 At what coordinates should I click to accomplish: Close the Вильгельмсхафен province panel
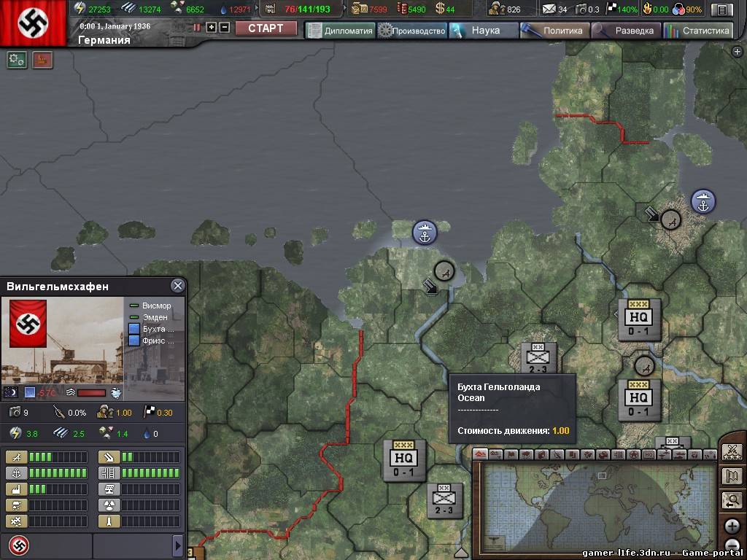177,286
